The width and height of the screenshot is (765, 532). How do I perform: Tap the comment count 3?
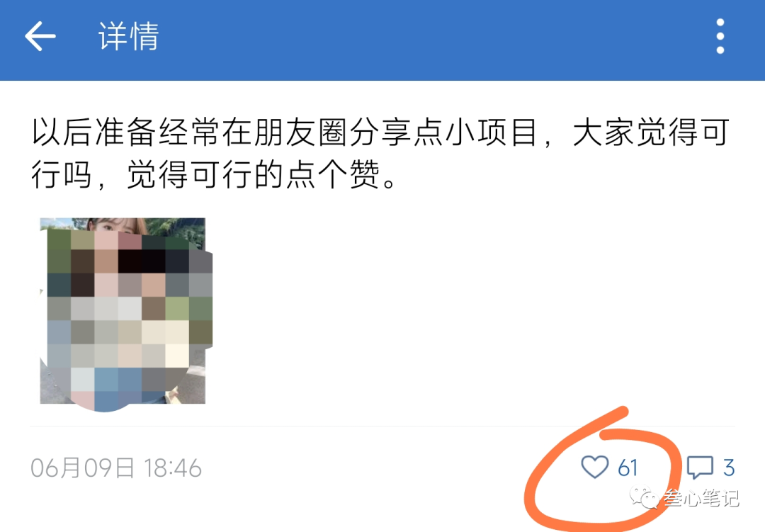point(729,468)
